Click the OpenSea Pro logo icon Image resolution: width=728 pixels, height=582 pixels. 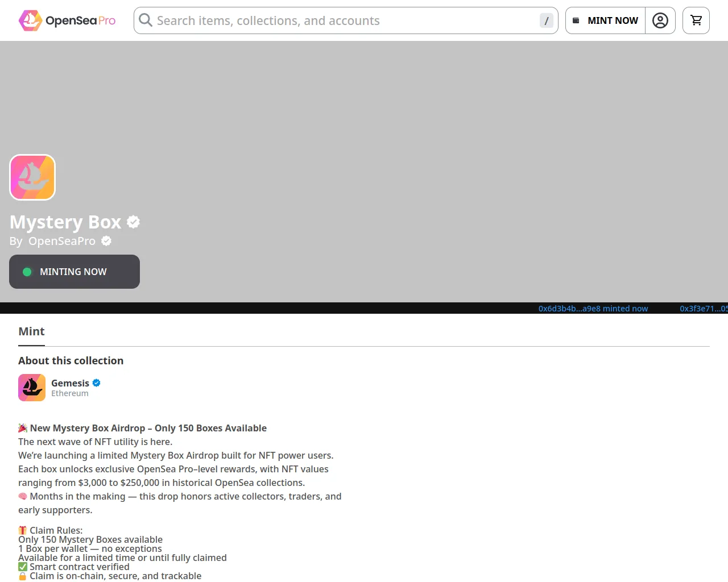[30, 20]
